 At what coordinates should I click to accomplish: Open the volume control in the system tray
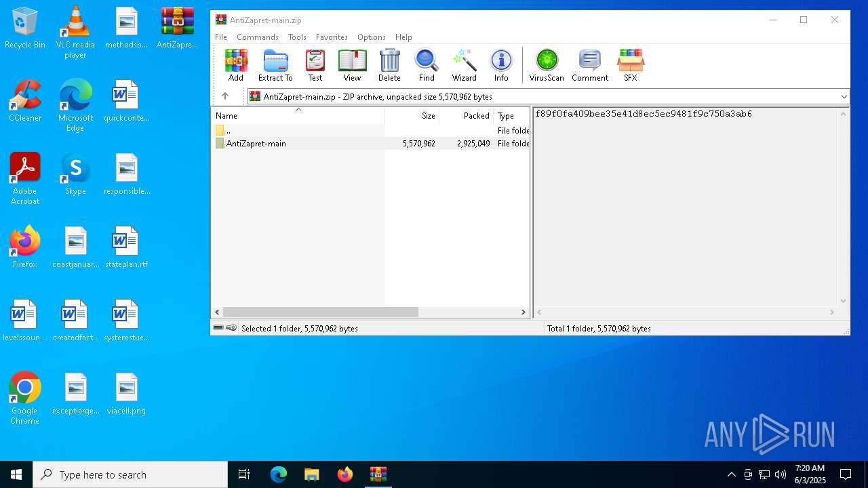(781, 474)
